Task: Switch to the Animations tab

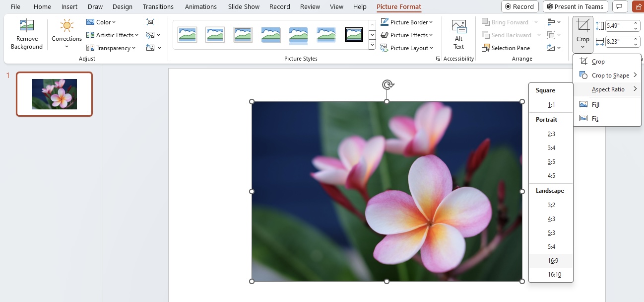Action: (x=201, y=6)
